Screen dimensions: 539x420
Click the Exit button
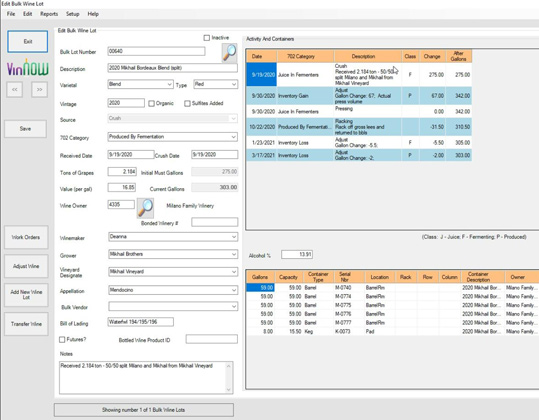28,42
